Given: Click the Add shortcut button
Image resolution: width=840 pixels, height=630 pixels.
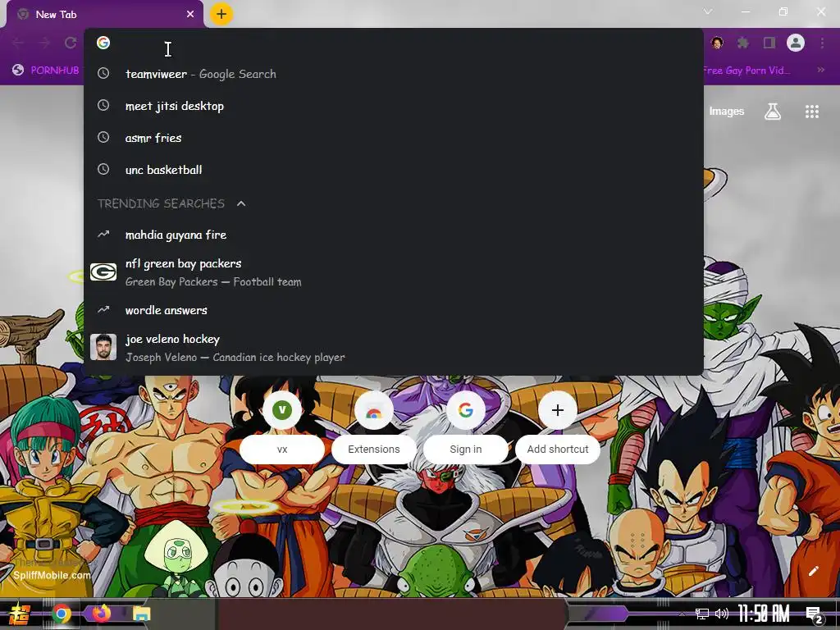Looking at the screenshot, I should [x=558, y=428].
